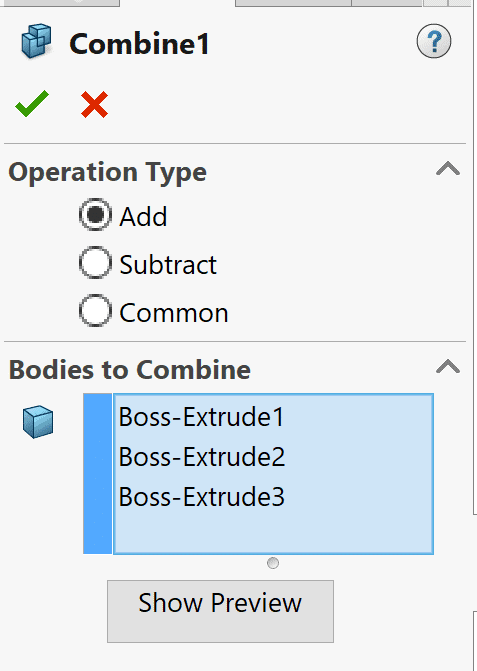Switch operation to Common
This screenshot has height=671, width=477.
click(95, 311)
